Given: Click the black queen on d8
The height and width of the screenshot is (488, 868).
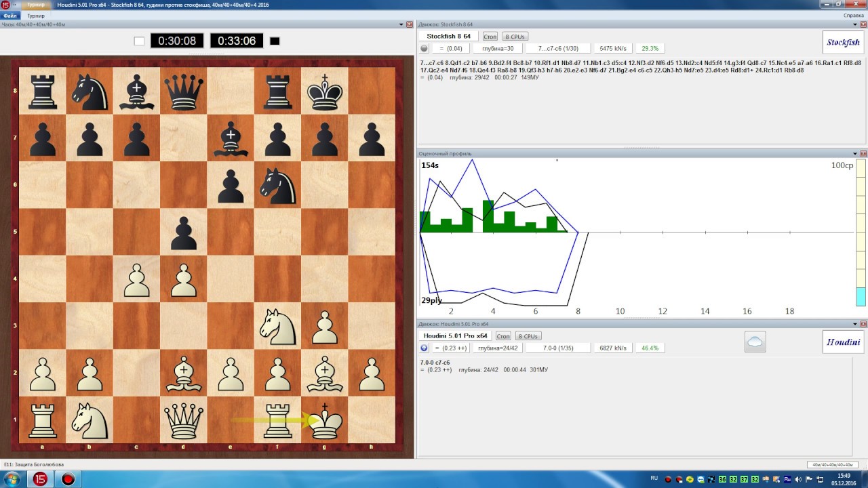Looking at the screenshot, I should point(184,91).
